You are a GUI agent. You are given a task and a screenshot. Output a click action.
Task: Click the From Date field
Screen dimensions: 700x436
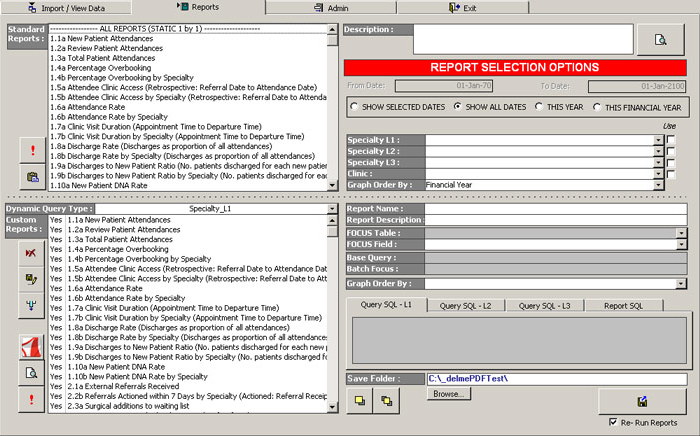click(444, 86)
